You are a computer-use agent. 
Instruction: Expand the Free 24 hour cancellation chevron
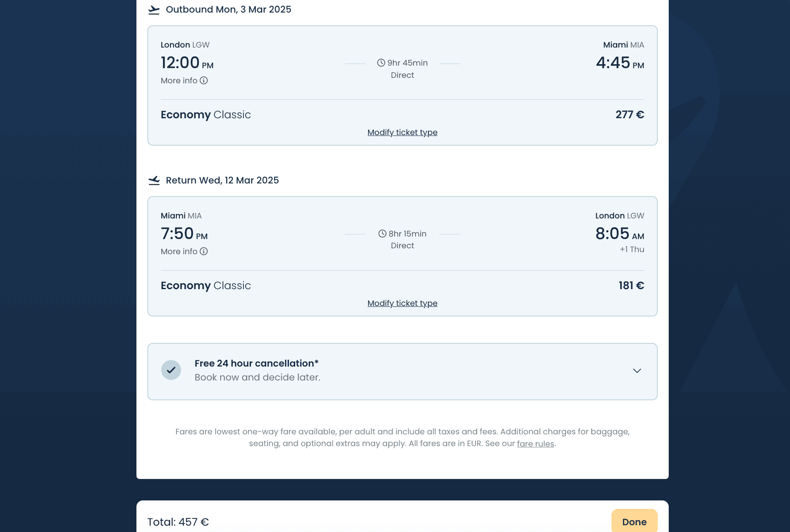[637, 371]
